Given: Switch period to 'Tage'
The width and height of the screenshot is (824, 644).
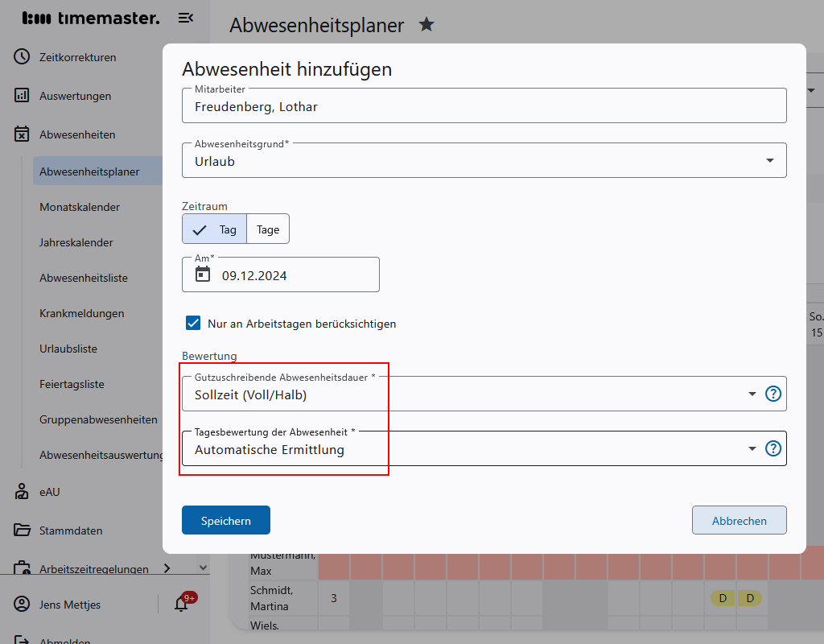Looking at the screenshot, I should (x=268, y=229).
